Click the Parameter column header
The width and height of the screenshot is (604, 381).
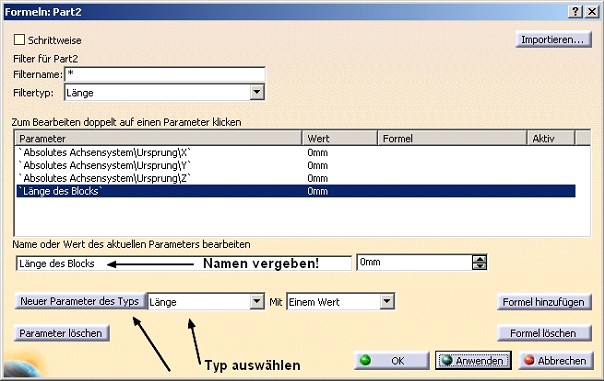click(x=158, y=138)
